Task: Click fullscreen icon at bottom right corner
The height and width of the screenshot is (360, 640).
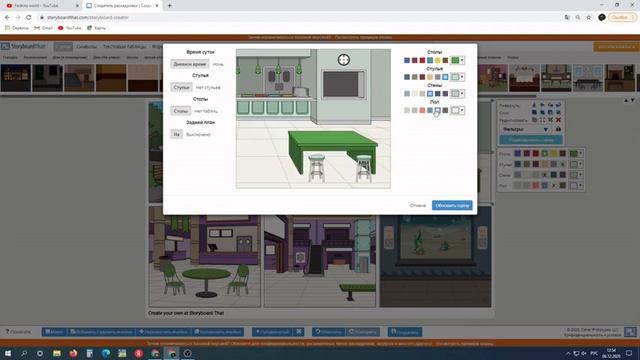Action: pyautogui.click(x=630, y=332)
